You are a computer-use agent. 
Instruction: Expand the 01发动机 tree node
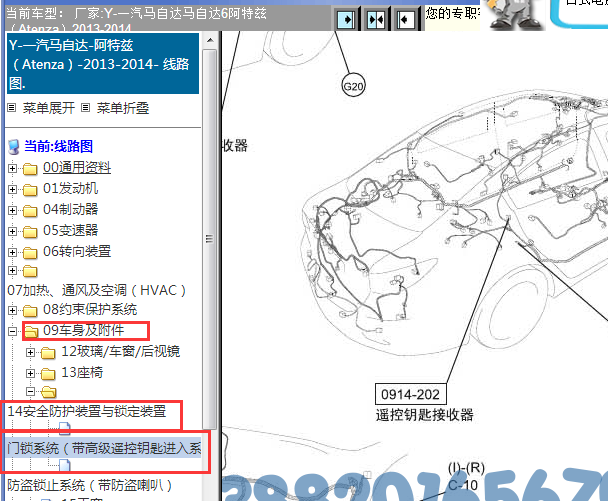click(12, 189)
